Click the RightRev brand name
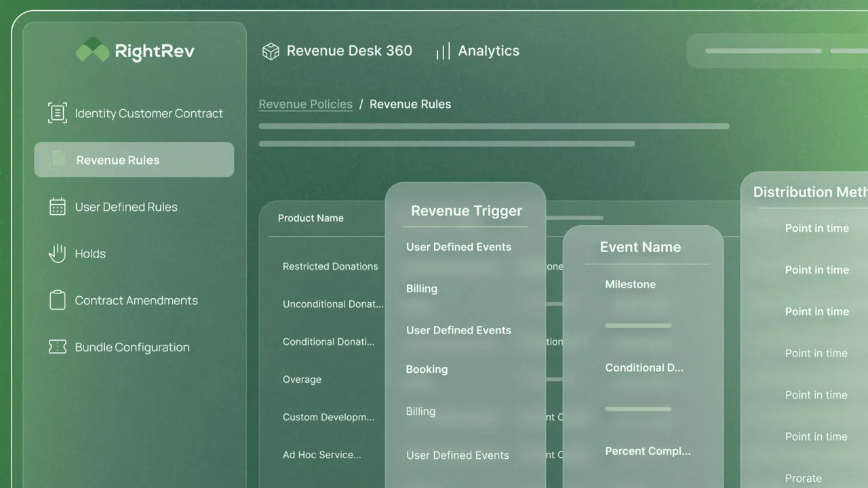The image size is (868, 488). [155, 51]
